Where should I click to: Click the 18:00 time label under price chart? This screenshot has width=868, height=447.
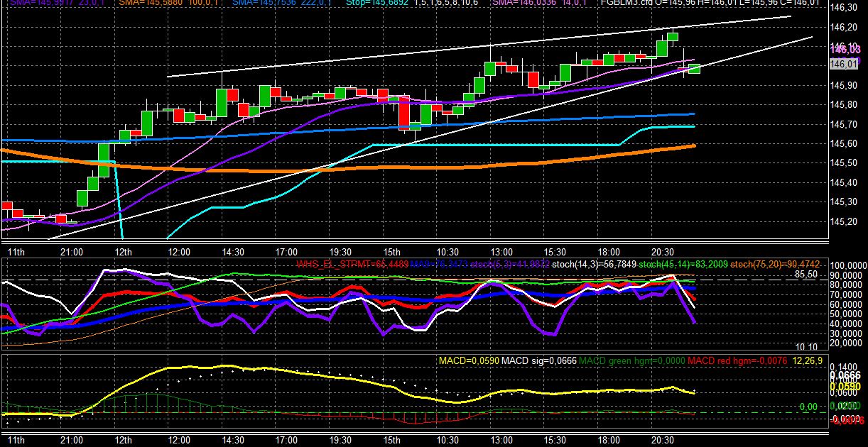tap(609, 251)
